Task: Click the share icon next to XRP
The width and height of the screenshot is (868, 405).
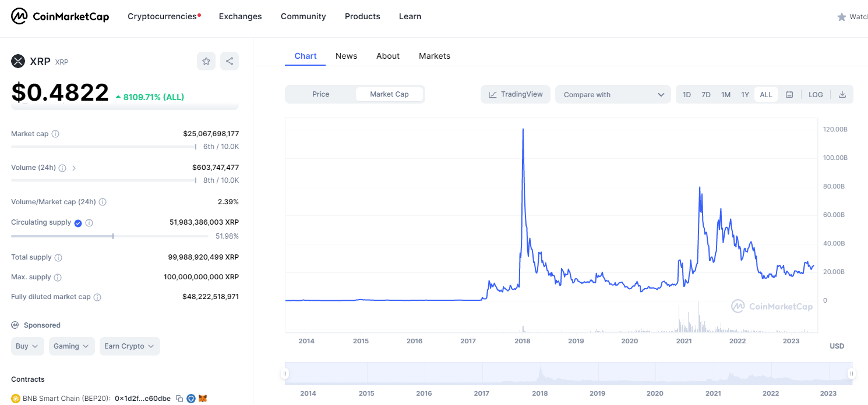Action: point(230,61)
